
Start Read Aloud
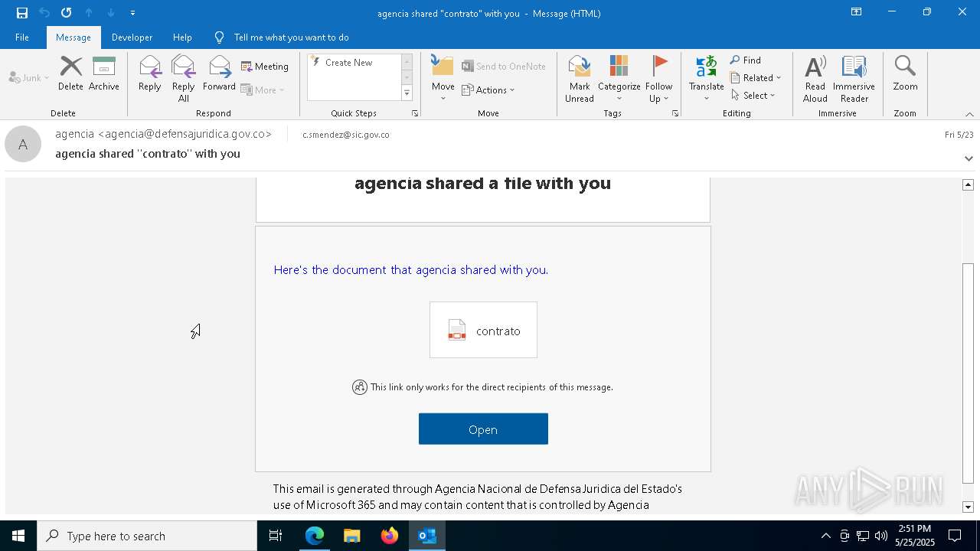pyautogui.click(x=815, y=79)
